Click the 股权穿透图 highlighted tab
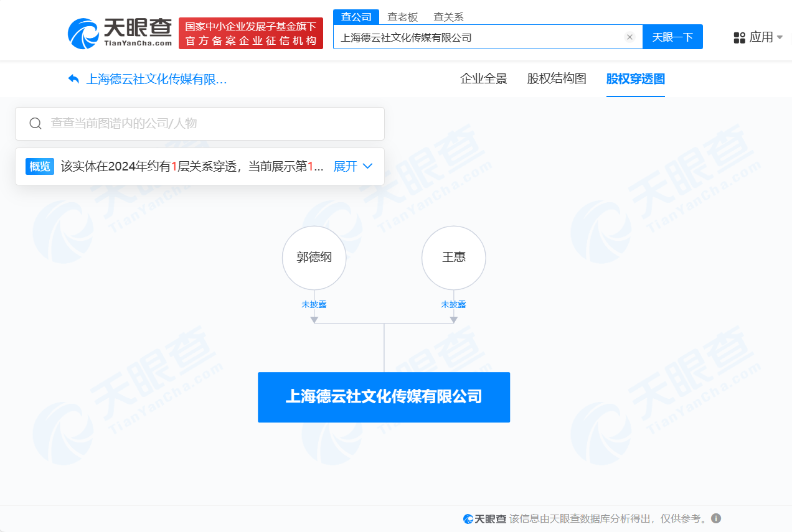Screen dimensions: 792x532 pos(635,78)
